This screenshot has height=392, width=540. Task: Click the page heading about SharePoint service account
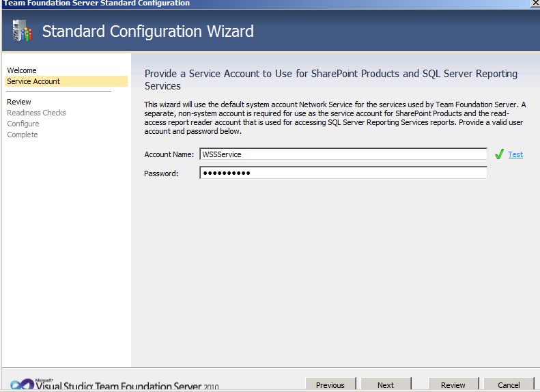(330, 80)
